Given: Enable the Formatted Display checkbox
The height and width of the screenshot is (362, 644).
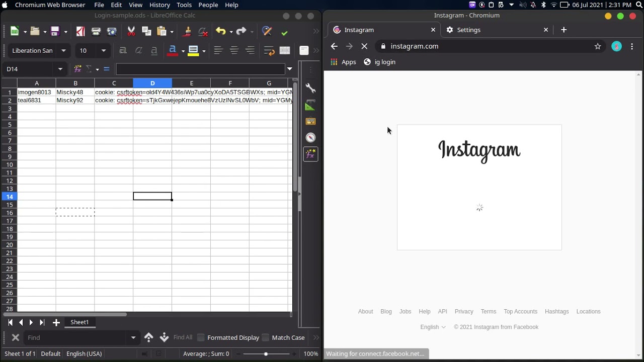Looking at the screenshot, I should pos(201,337).
